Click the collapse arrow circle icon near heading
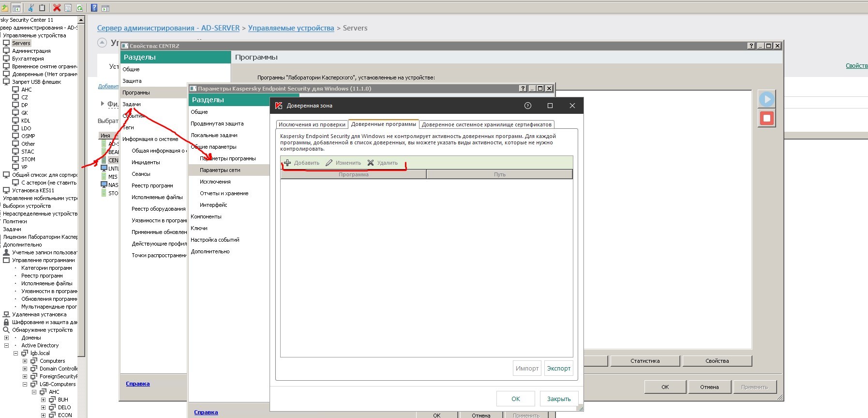 coord(102,43)
